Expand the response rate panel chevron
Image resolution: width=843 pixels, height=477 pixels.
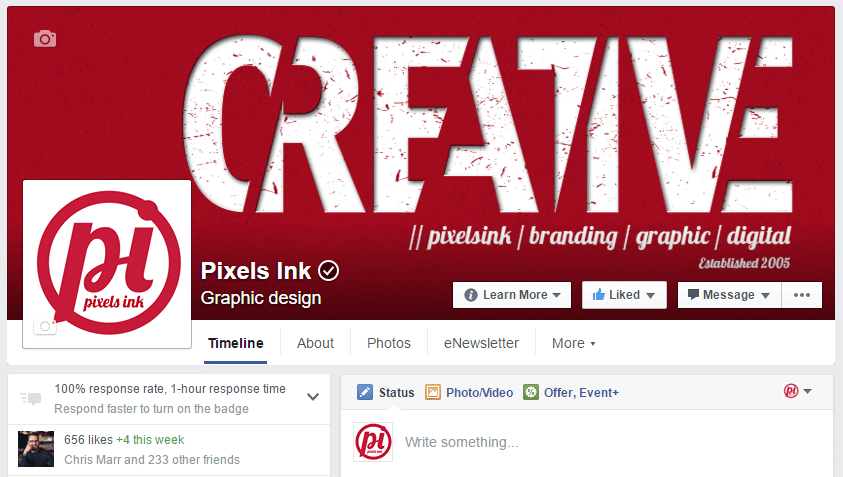coord(313,397)
